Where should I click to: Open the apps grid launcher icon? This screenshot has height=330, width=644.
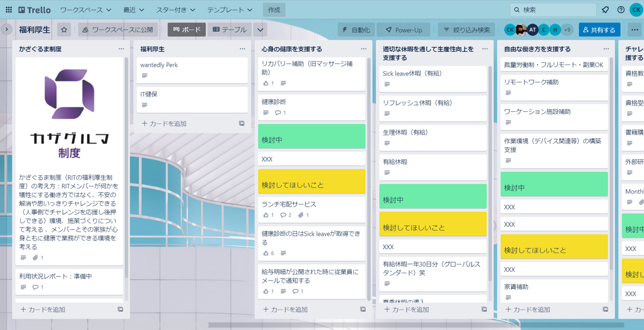coord(9,10)
